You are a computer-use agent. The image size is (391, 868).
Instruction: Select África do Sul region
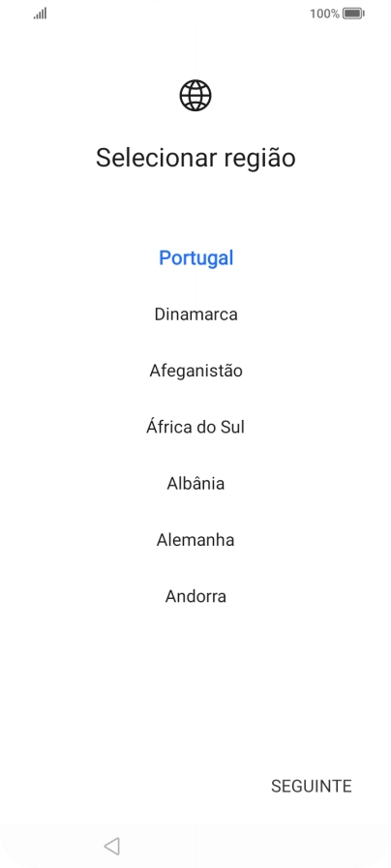[x=195, y=427]
